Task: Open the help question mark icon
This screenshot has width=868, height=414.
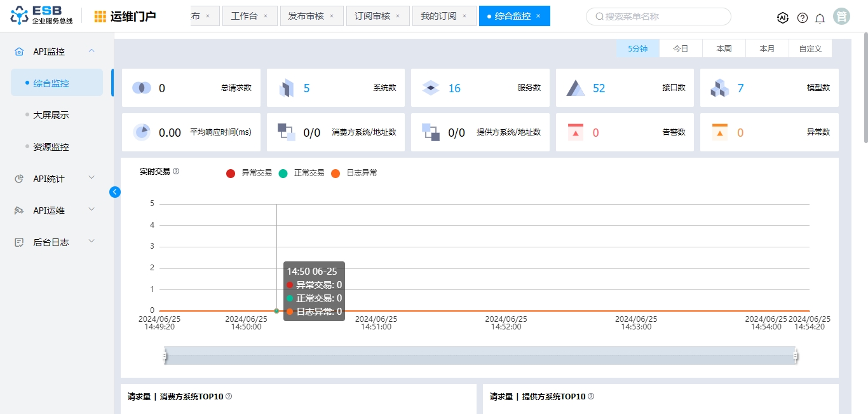Action: [803, 18]
